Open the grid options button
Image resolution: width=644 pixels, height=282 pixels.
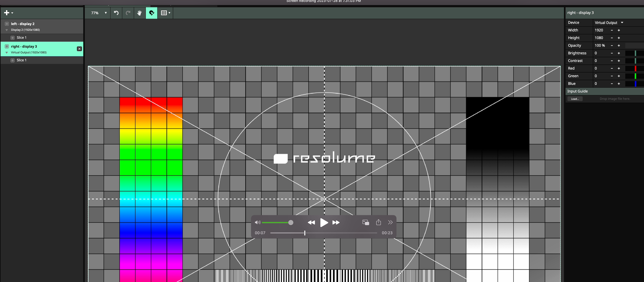pyautogui.click(x=165, y=13)
